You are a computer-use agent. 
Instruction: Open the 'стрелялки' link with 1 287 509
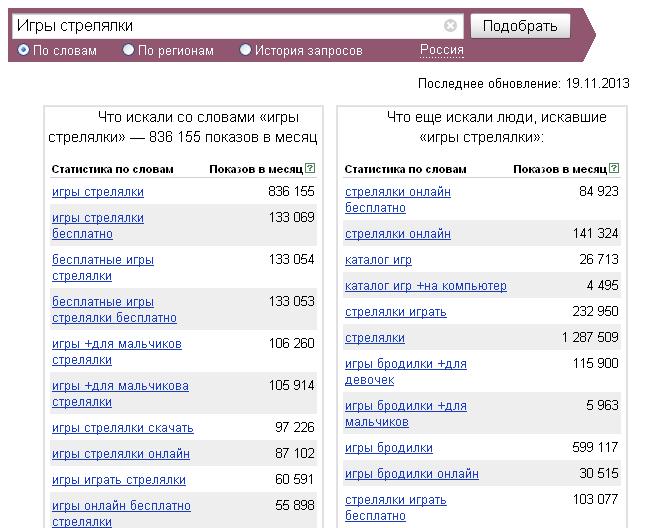(x=375, y=338)
